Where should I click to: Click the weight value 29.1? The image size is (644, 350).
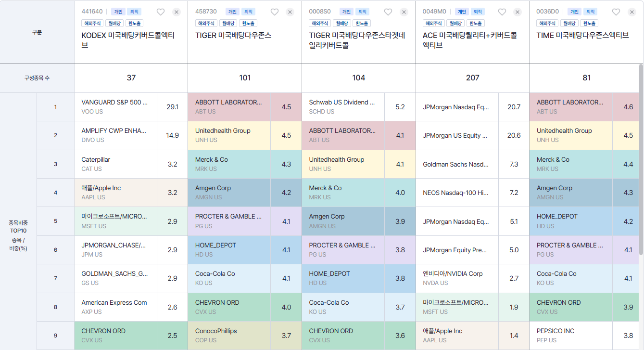click(x=172, y=107)
